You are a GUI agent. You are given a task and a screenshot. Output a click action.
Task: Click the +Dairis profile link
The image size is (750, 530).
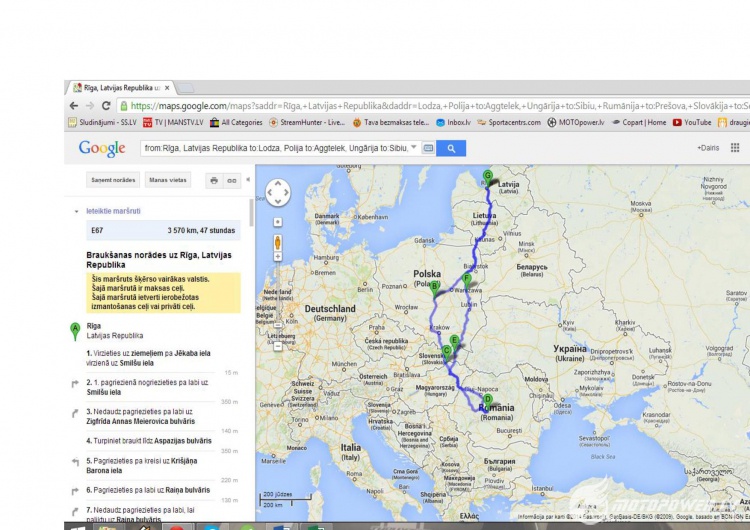click(x=708, y=148)
